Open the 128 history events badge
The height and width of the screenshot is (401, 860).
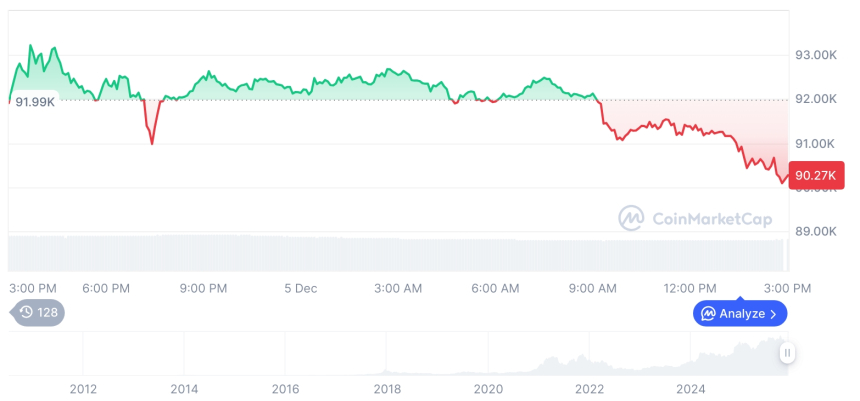point(38,312)
